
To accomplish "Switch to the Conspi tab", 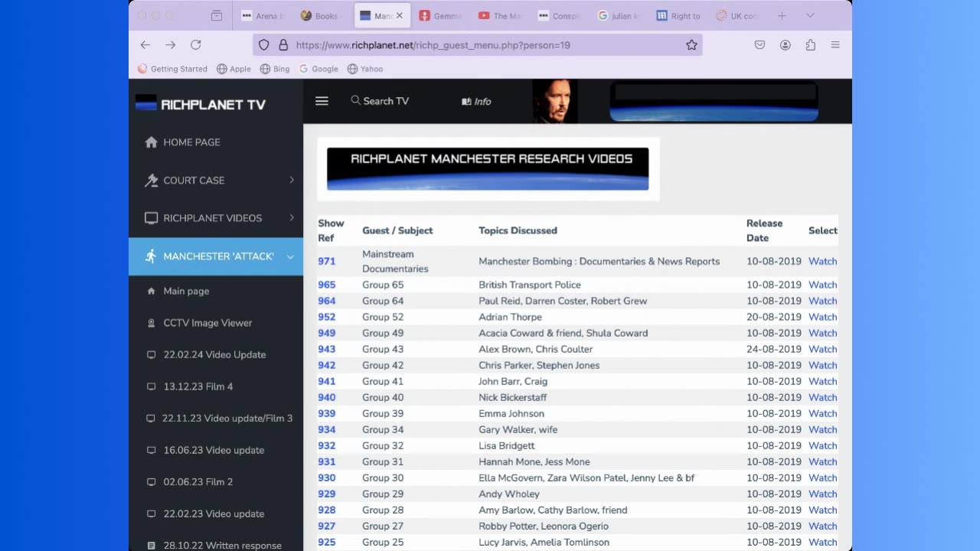I will click(560, 15).
